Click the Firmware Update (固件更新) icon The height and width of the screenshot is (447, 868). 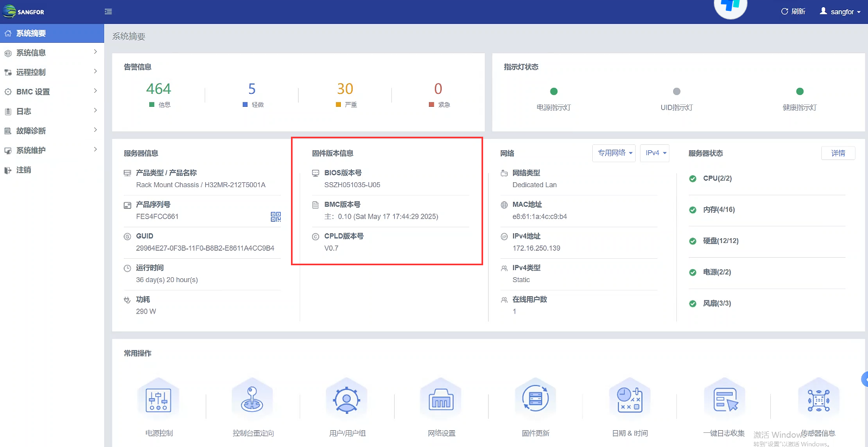535,400
